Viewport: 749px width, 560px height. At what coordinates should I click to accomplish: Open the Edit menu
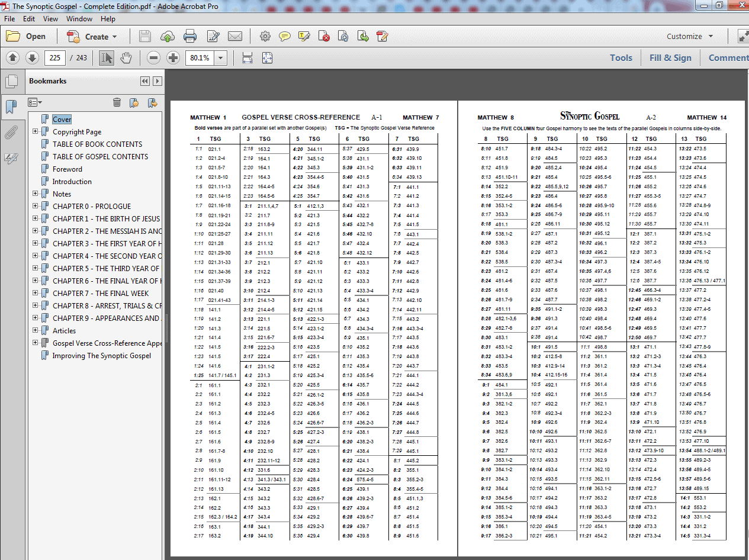pyautogui.click(x=29, y=19)
